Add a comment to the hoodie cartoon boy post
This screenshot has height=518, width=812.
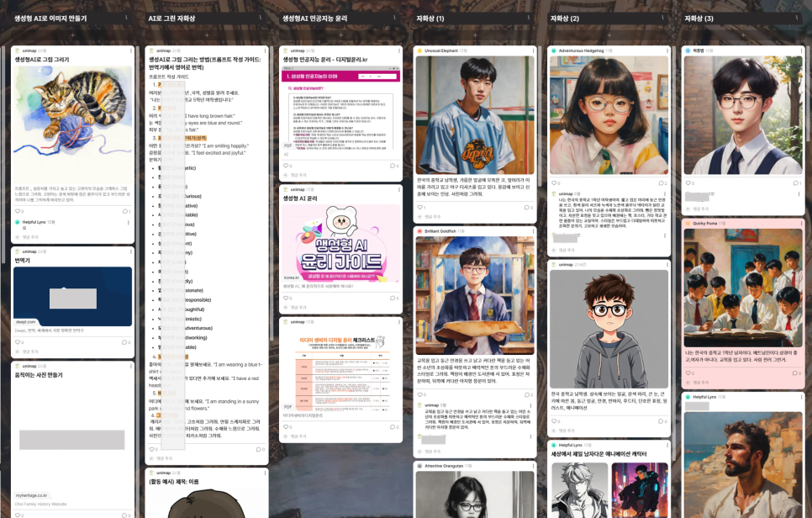tap(609, 431)
